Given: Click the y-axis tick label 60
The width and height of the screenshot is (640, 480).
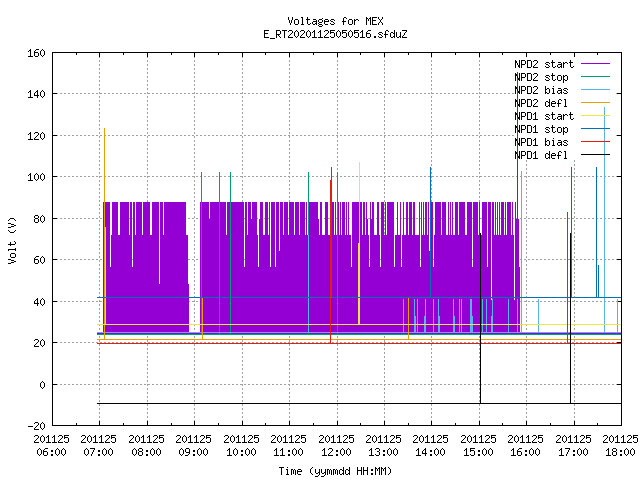Looking at the screenshot, I should click(39, 260).
